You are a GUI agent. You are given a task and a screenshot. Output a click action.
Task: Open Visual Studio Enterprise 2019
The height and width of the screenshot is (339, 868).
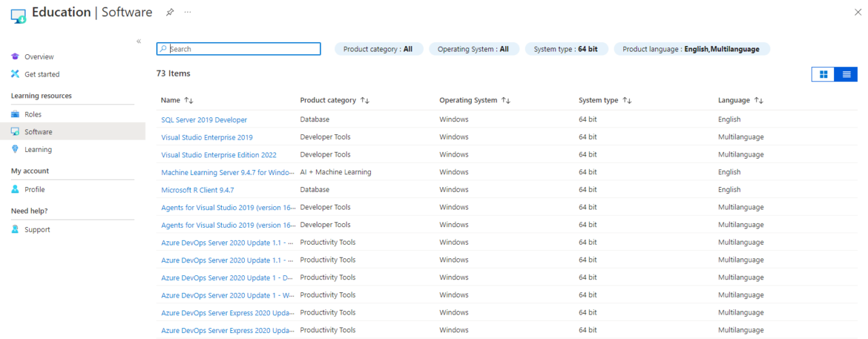(x=207, y=138)
